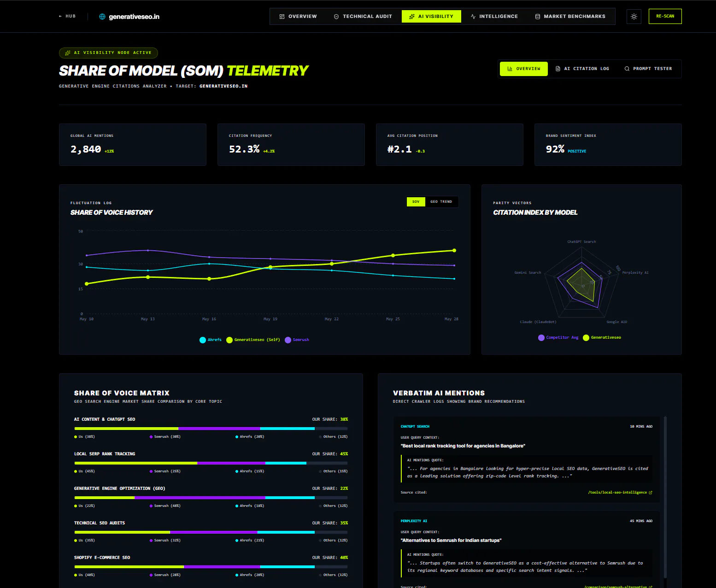Viewport: 716px width, 588px height.
Task: Click the +12% change indicator
Action: coord(109,151)
